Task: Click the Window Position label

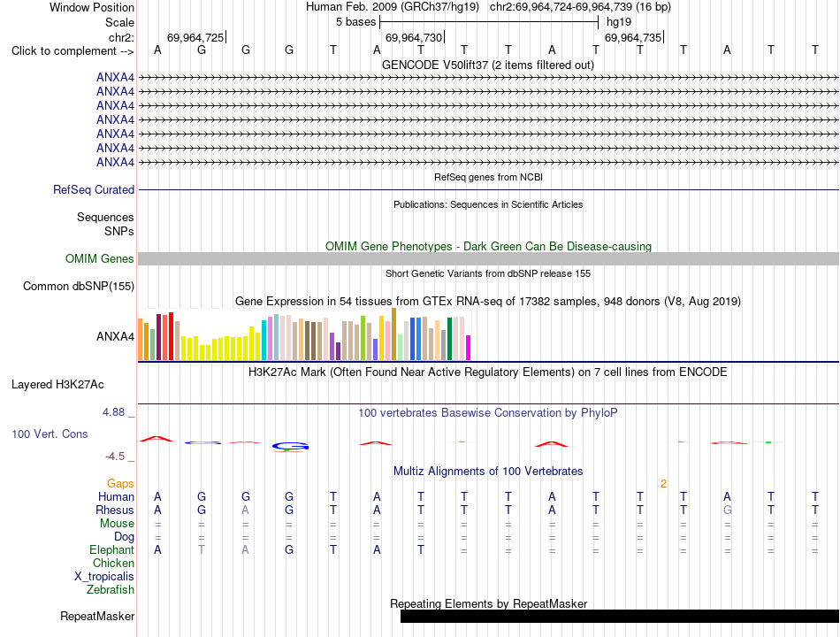Action: (x=92, y=7)
